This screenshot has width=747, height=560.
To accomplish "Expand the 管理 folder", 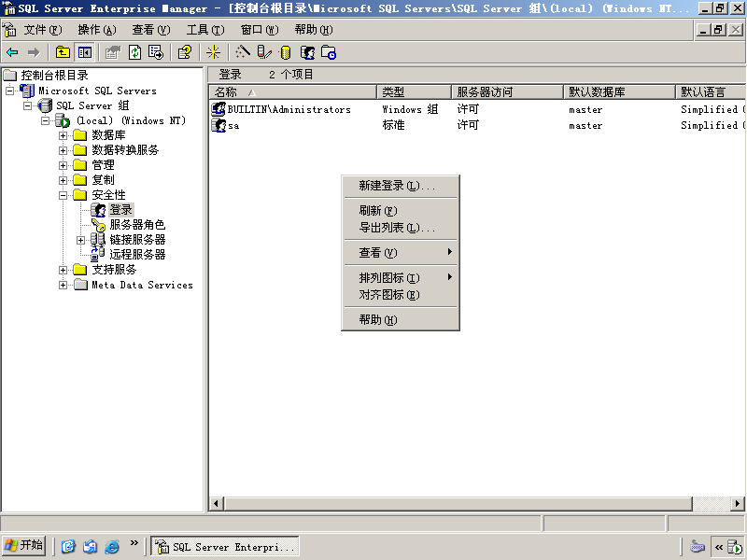I will 63,166.
